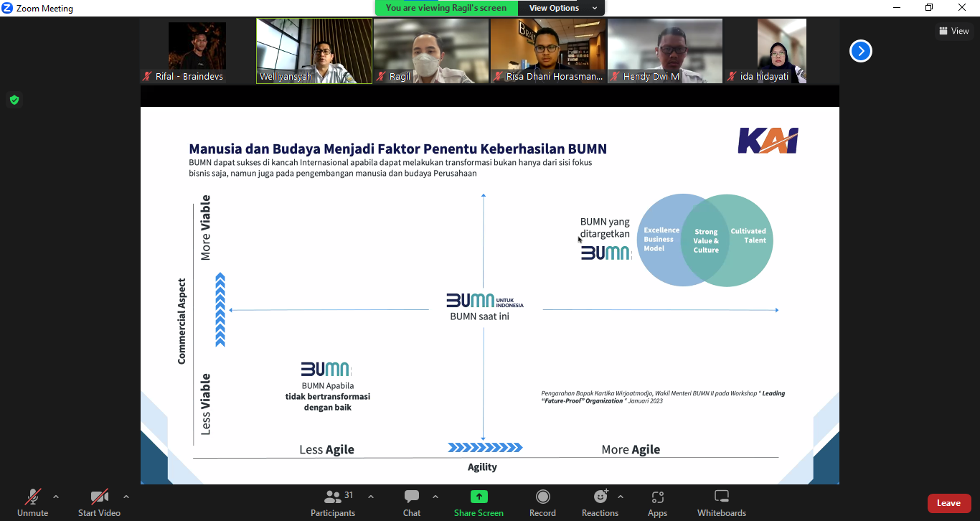Expand the arrow next to Participants
Image resolution: width=980 pixels, height=521 pixels.
(x=371, y=497)
